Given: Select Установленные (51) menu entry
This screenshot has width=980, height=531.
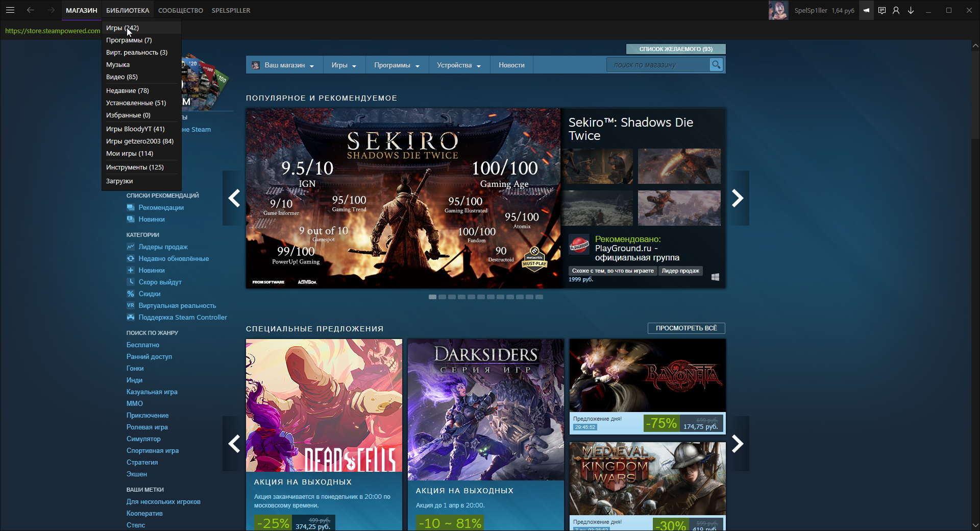Looking at the screenshot, I should [x=141, y=103].
